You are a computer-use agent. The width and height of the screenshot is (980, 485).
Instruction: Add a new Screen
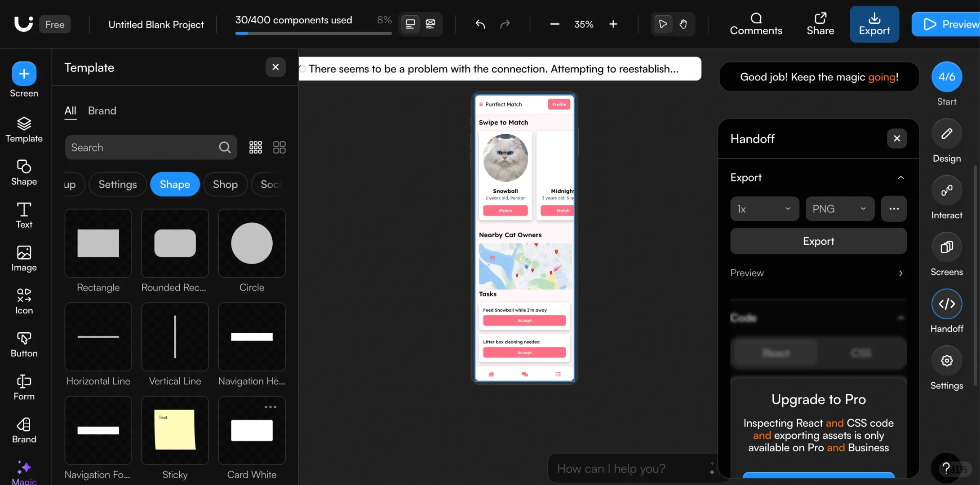pos(24,74)
